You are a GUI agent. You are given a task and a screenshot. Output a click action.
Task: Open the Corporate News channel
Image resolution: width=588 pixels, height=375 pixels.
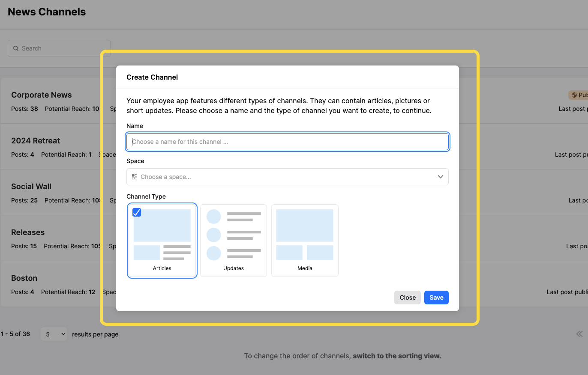42,95
